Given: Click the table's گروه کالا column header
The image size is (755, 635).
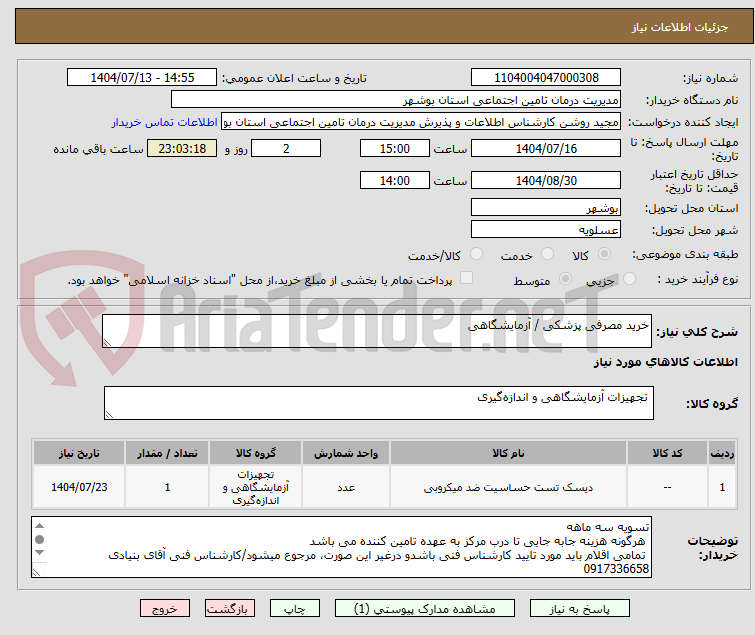Looking at the screenshot, I should (256, 453).
